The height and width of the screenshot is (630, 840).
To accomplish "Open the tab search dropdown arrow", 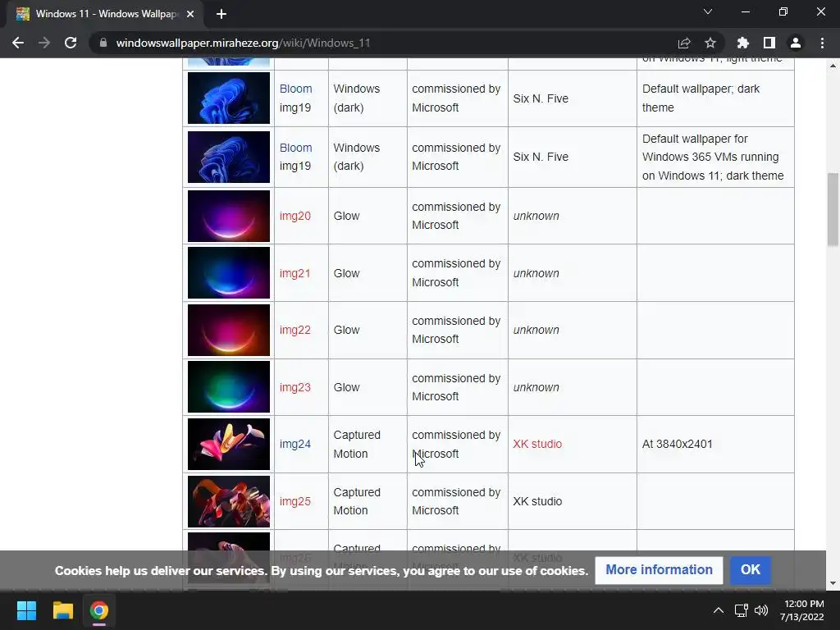I will point(708,11).
